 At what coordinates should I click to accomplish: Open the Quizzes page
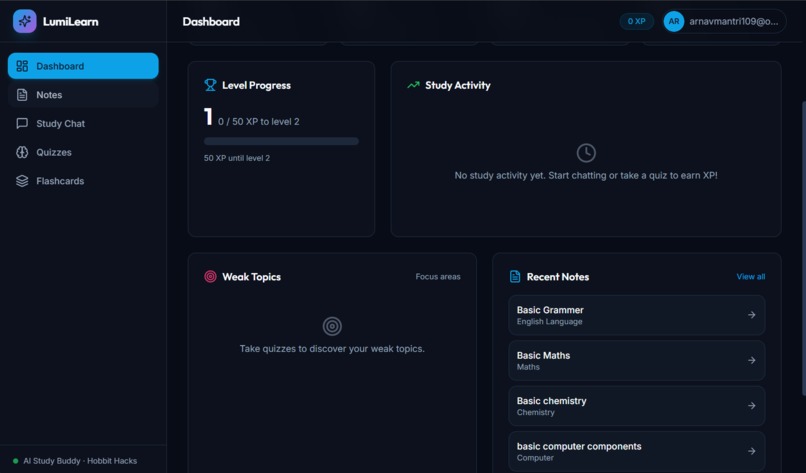point(83,152)
